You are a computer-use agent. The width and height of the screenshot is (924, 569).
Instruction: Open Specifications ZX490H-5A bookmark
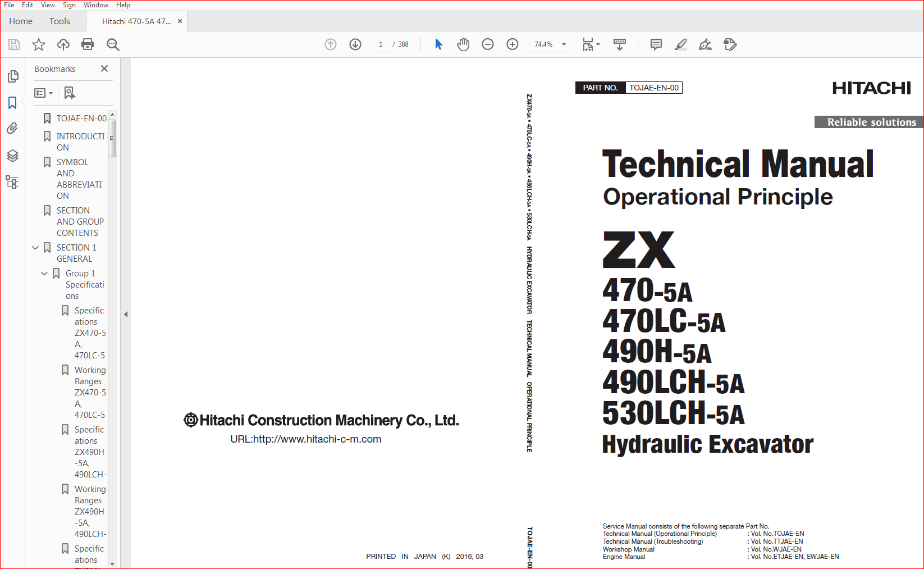click(90, 452)
